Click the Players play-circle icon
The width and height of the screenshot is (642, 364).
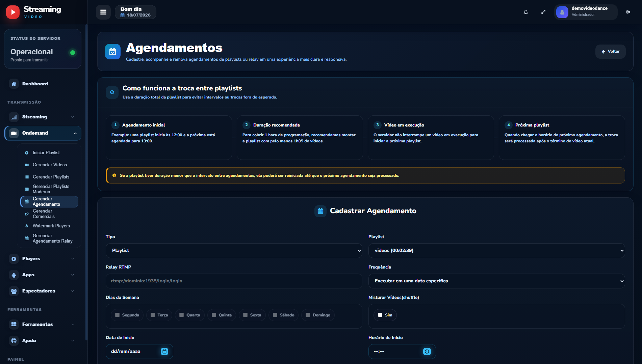[x=14, y=259]
